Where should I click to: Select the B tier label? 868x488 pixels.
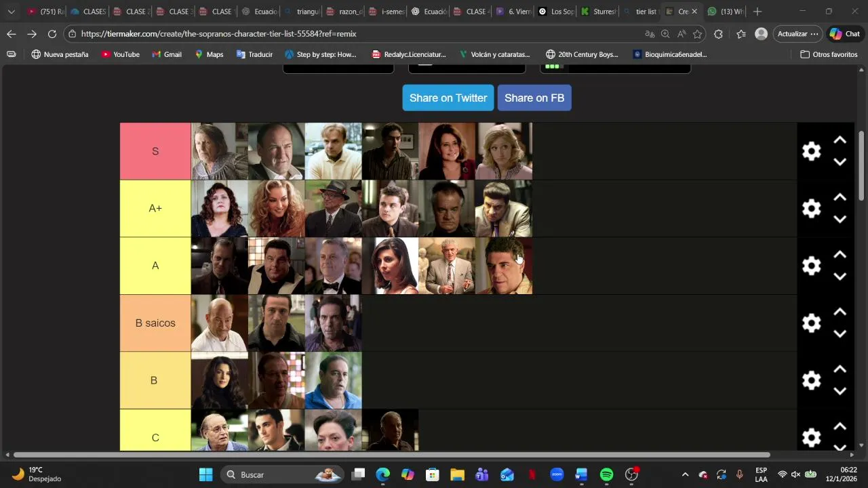coord(155,380)
